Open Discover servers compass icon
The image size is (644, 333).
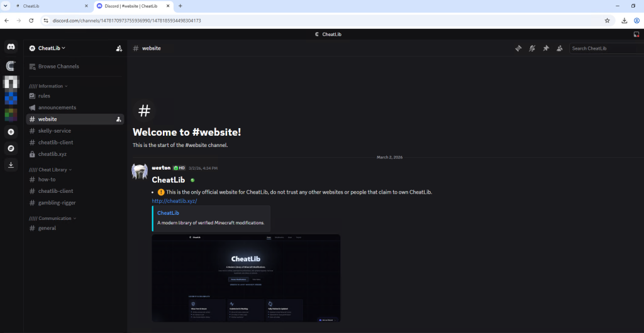pos(11,148)
